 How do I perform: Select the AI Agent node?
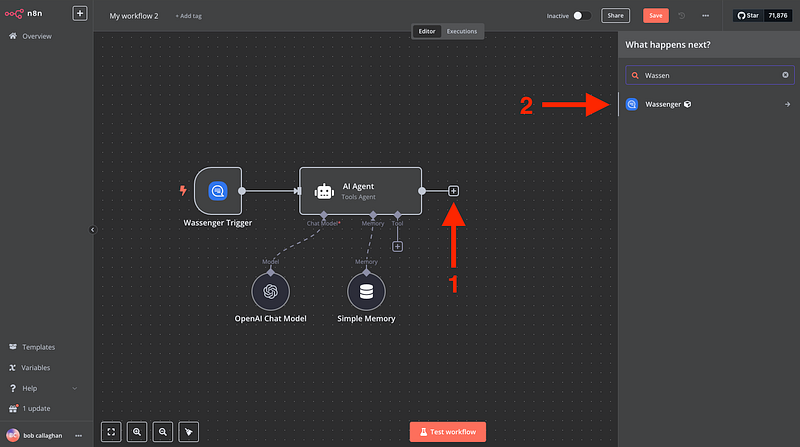coord(360,190)
